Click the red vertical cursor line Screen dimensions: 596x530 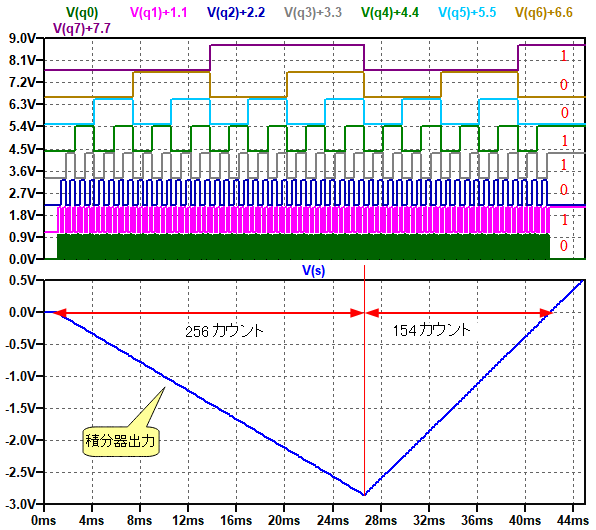365,380
